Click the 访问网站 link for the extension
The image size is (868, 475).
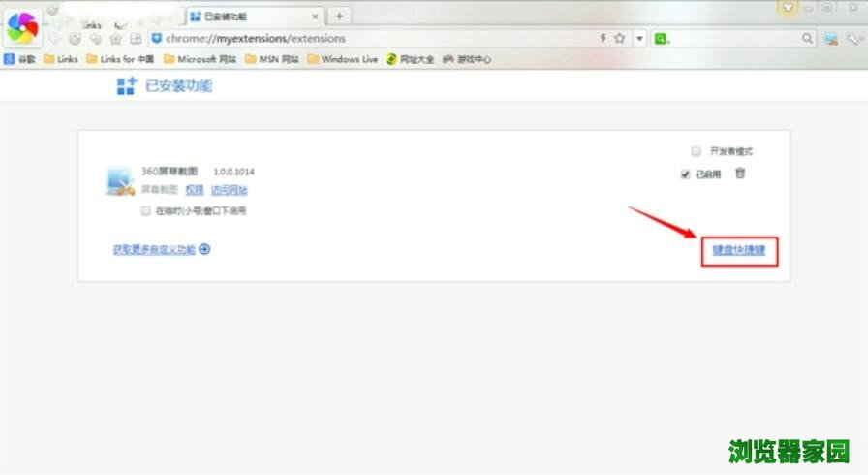[x=230, y=190]
